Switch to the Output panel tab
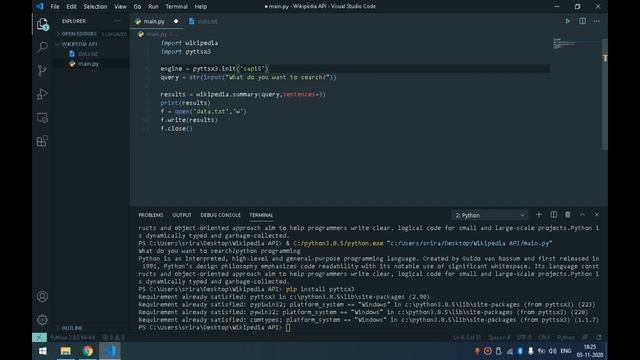The width and height of the screenshot is (640, 360). coord(182,215)
